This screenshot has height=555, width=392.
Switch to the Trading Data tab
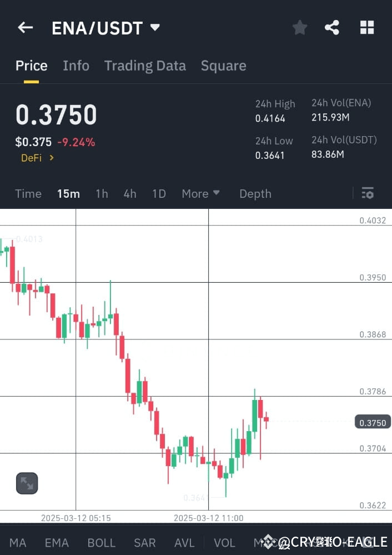click(x=145, y=66)
